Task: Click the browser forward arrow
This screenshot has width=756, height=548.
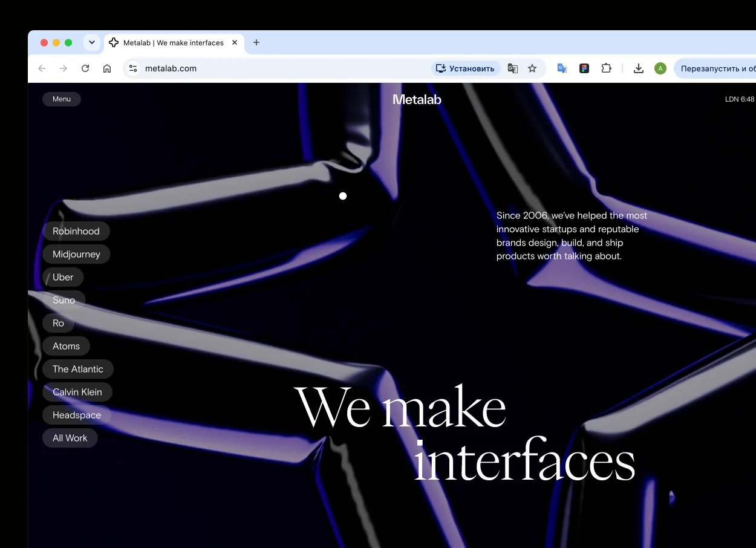Action: 64,68
